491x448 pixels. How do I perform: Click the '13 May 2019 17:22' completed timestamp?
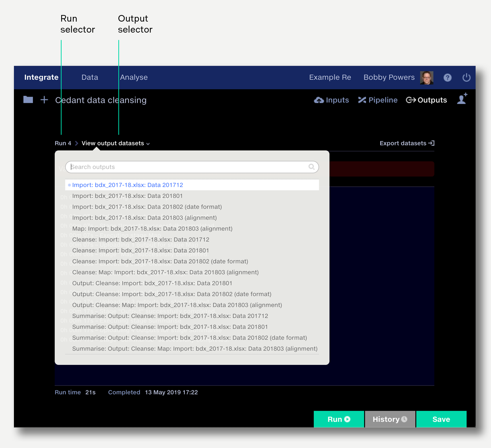(171, 392)
